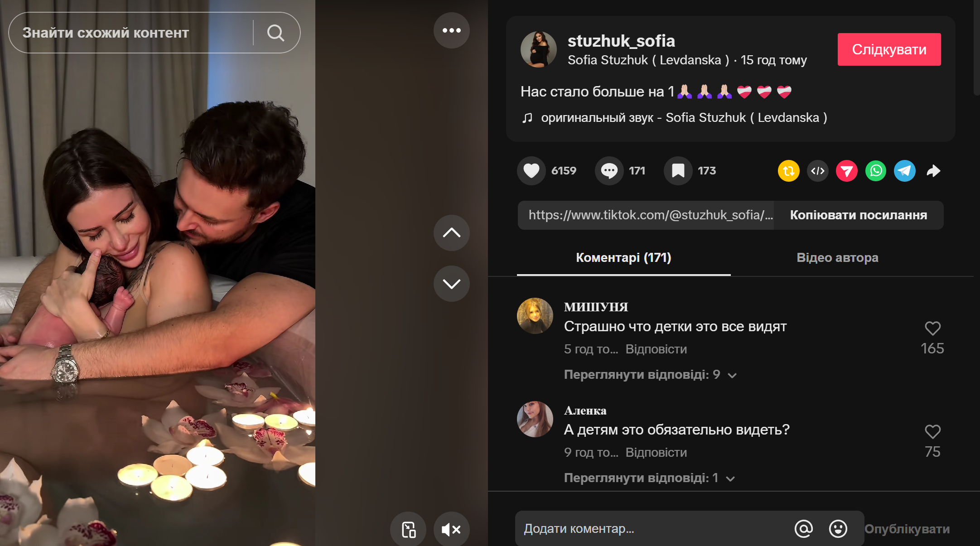The image size is (980, 546).
Task: Expand 1 reply under Аленка's comment
Action: pyautogui.click(x=649, y=478)
